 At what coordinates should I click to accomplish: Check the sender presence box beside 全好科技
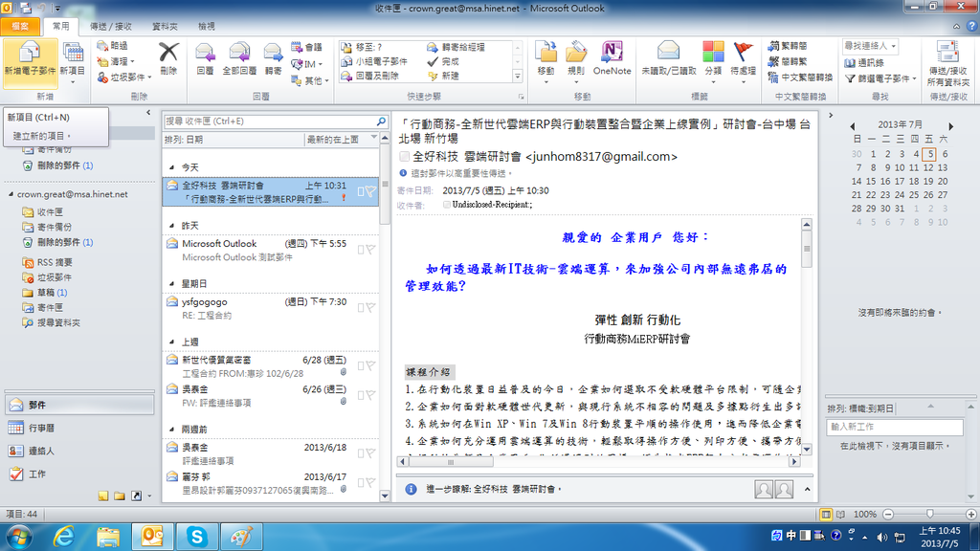[405, 156]
